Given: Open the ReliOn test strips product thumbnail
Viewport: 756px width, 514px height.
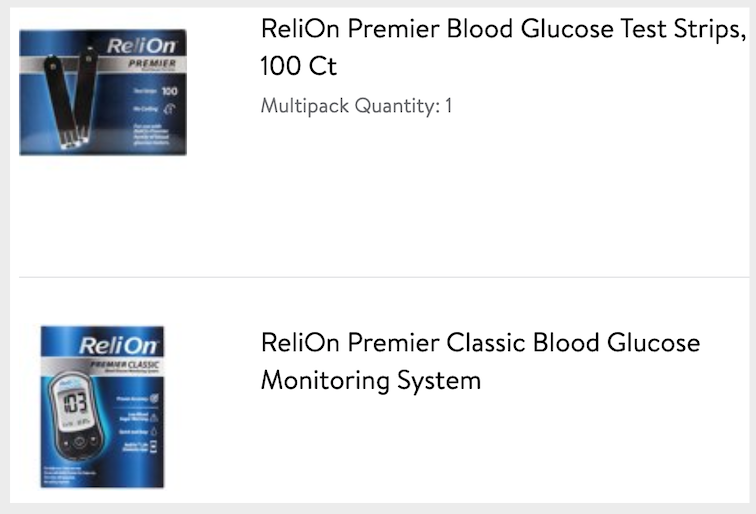Looking at the screenshot, I should (103, 92).
